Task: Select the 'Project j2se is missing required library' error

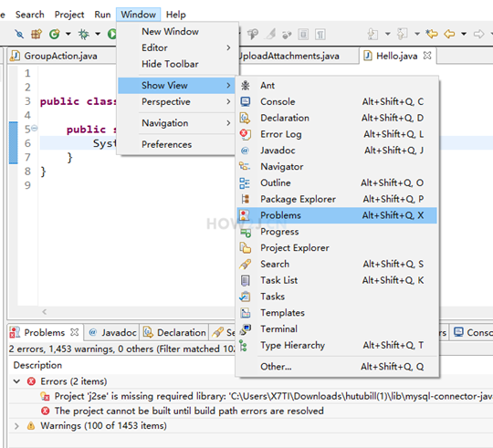Action: tap(251, 396)
